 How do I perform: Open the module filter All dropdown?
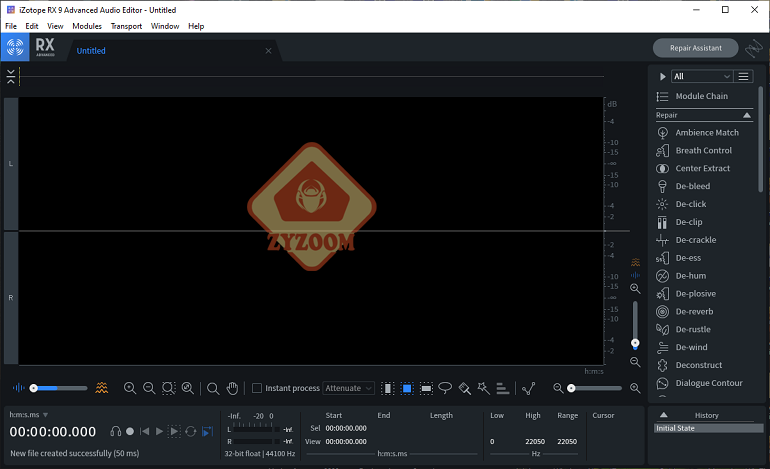coord(702,77)
